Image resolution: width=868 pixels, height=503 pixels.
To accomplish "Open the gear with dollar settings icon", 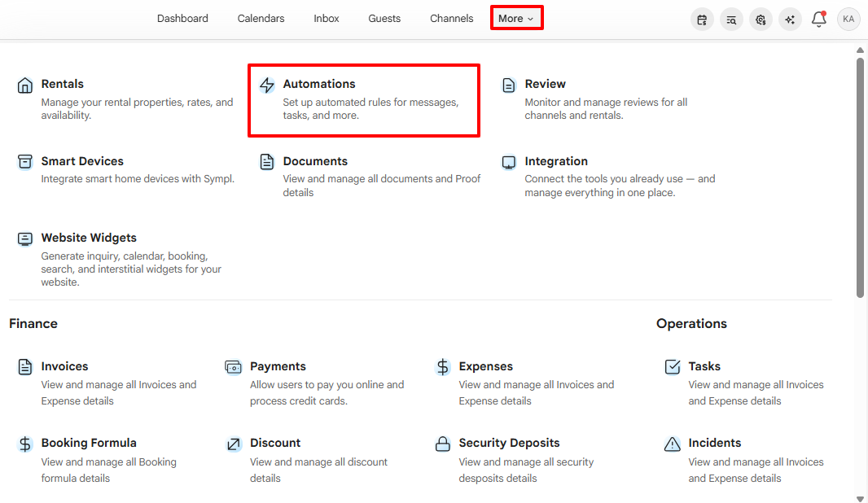I will (761, 20).
